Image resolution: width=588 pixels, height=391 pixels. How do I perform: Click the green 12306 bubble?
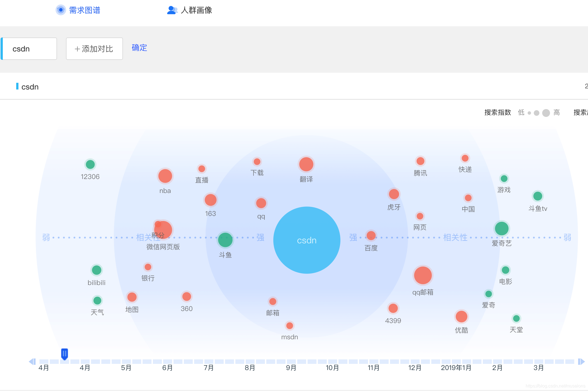click(x=90, y=164)
